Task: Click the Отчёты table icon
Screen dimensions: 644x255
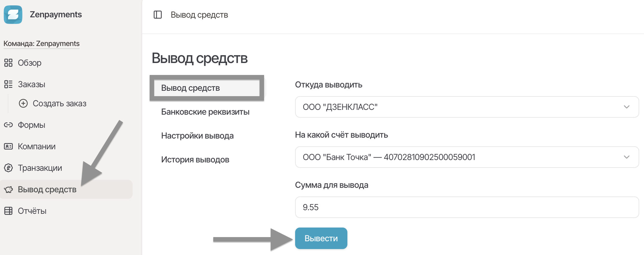Action: pos(8,211)
